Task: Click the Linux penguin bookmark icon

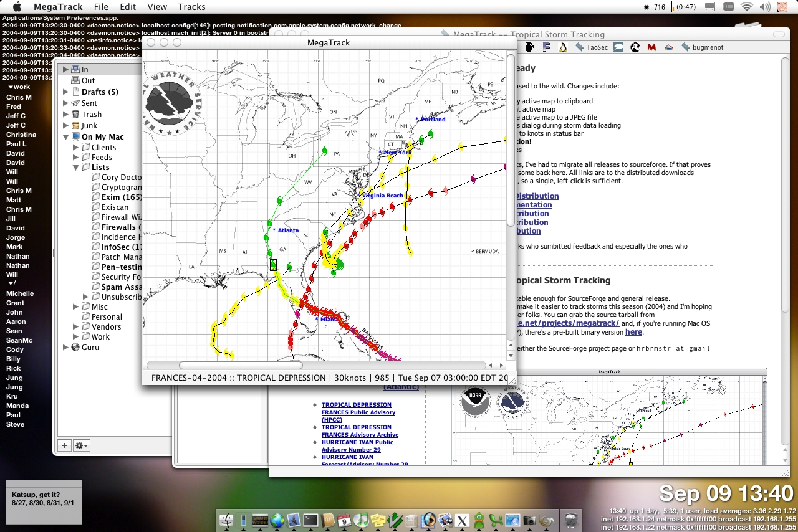Action: click(563, 47)
